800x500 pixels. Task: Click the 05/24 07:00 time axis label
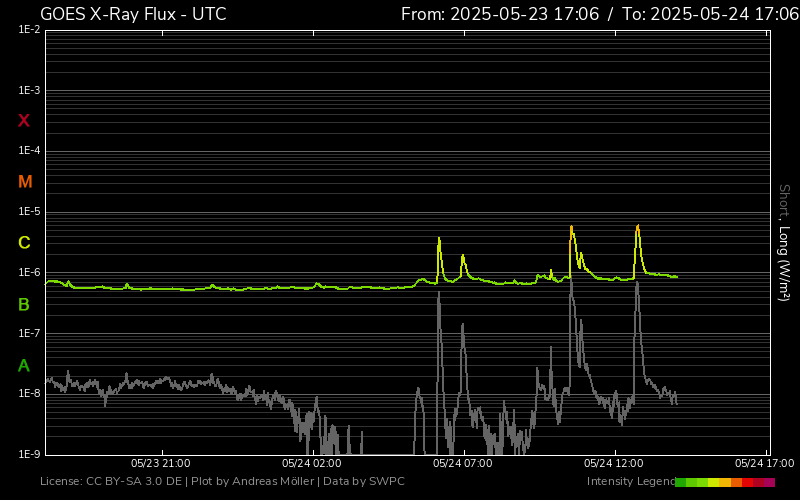click(x=461, y=463)
